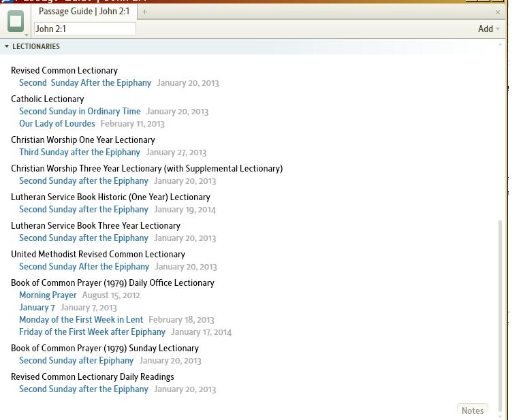The width and height of the screenshot is (521, 420).
Task: Open Third Sunday after the Epiphany link
Action: (80, 152)
